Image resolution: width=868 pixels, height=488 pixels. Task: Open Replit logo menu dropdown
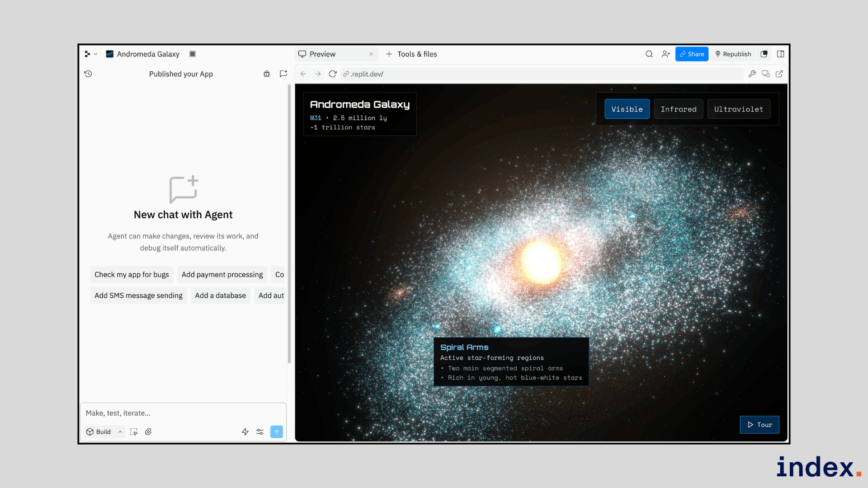click(x=90, y=54)
